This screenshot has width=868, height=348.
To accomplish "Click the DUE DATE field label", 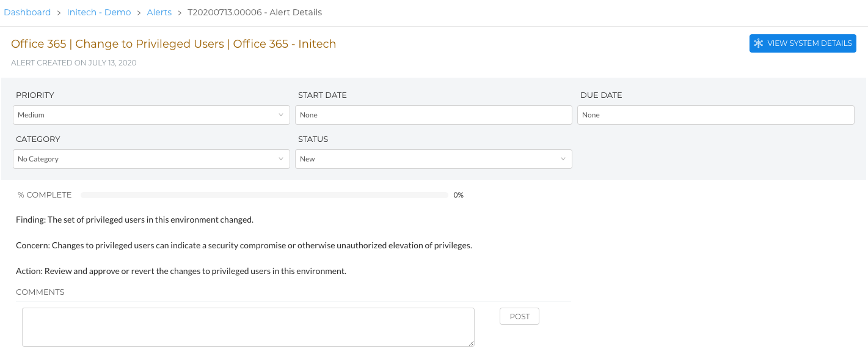I will [601, 95].
